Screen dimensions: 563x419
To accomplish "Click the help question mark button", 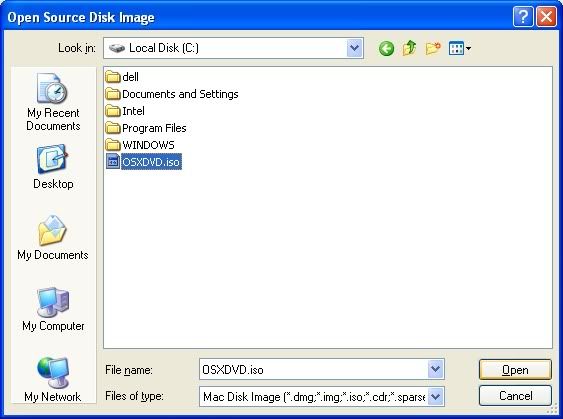I will tap(523, 17).
